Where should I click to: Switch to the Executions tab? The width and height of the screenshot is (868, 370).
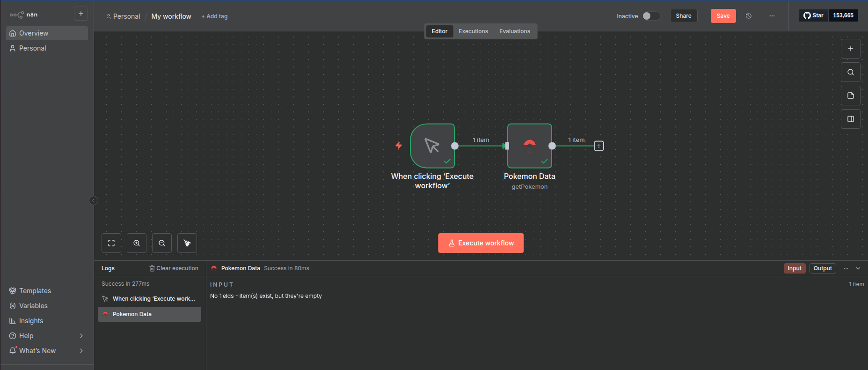tap(473, 31)
